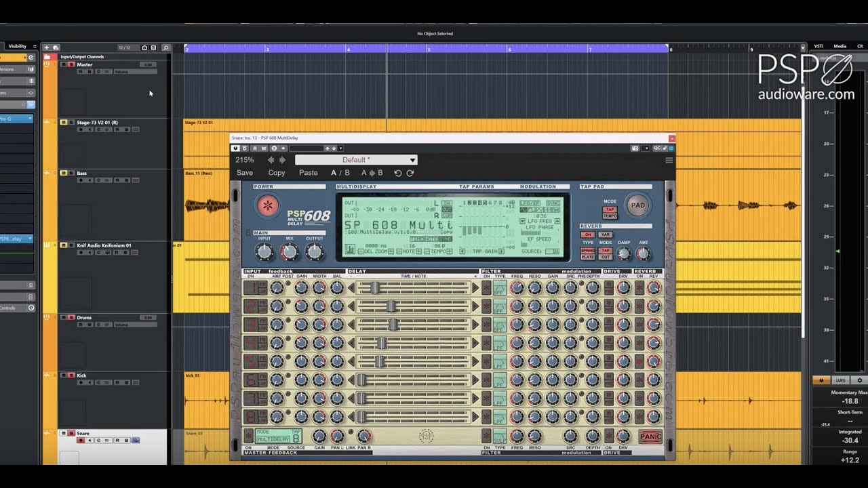The image size is (868, 488).
Task: Nudge tap 2 delay time left arrow
Action: pyautogui.click(x=351, y=306)
